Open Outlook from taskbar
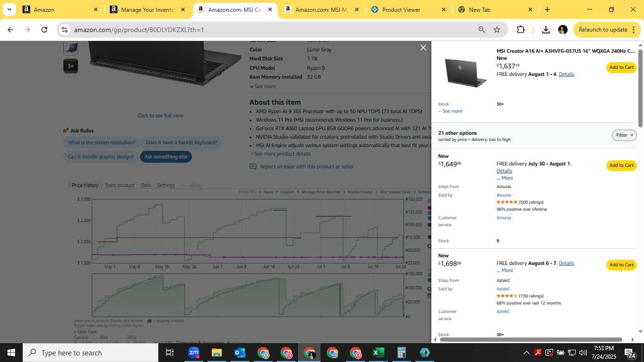 [x=239, y=353]
